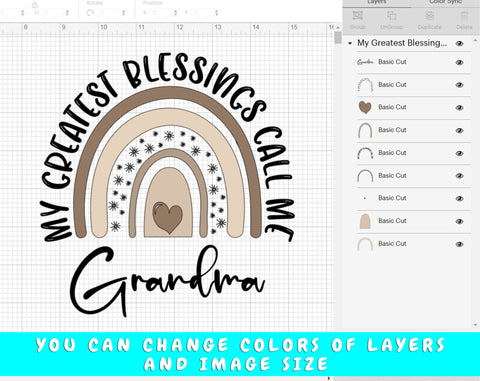Select the Grandma script text on canvas

[x=168, y=281]
